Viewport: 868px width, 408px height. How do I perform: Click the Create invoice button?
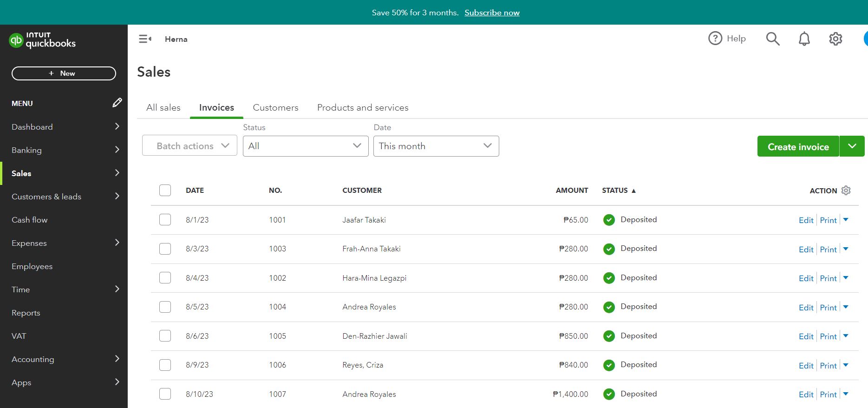pos(798,147)
